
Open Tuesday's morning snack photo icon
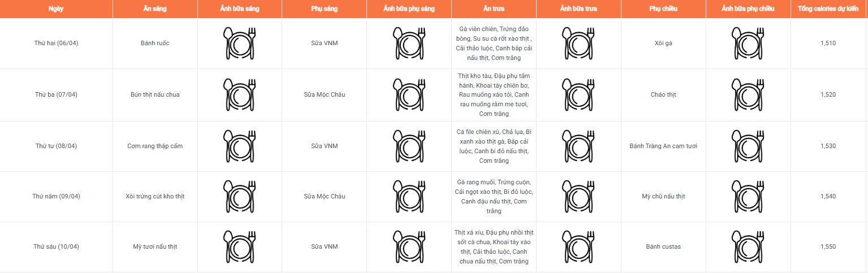coord(409,94)
